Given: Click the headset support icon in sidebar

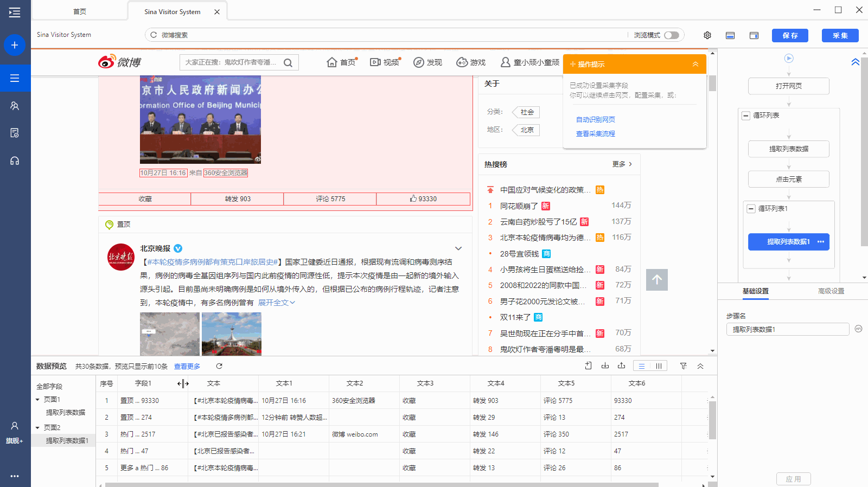Looking at the screenshot, I should point(15,161).
